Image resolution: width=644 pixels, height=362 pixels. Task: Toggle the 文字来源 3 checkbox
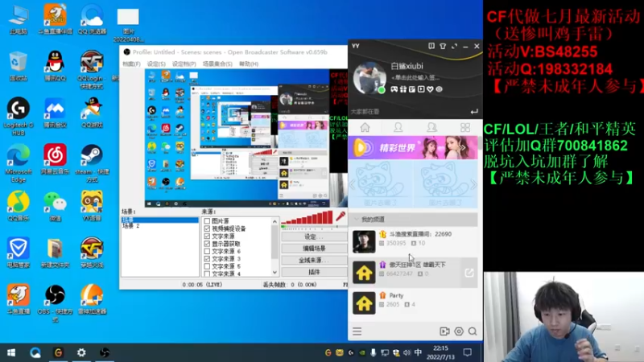[x=207, y=259]
